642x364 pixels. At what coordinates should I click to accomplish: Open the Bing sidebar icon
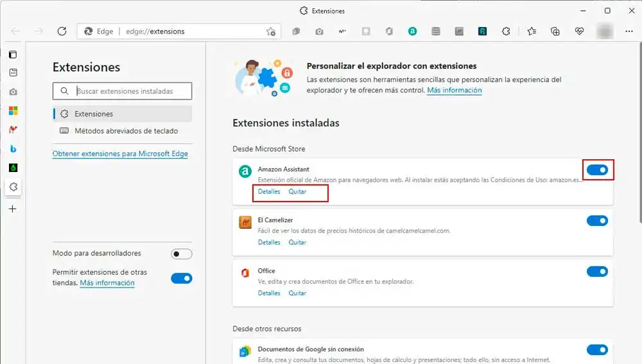pyautogui.click(x=13, y=149)
